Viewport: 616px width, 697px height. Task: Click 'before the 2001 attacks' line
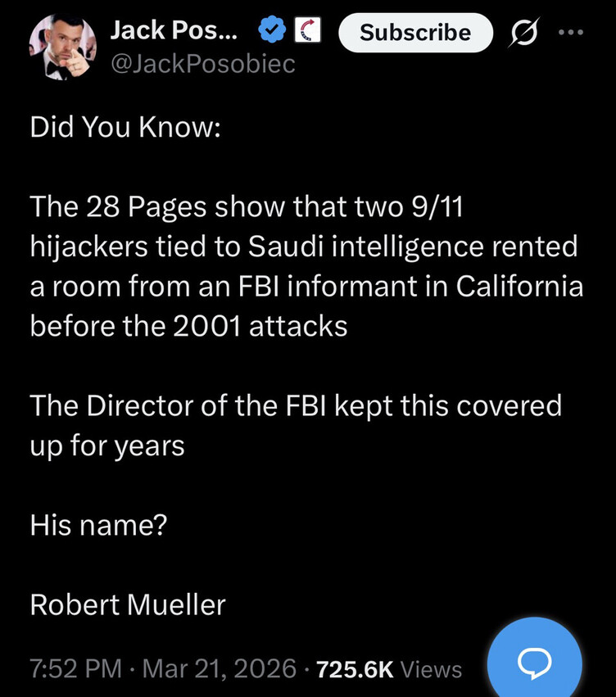[x=188, y=327]
